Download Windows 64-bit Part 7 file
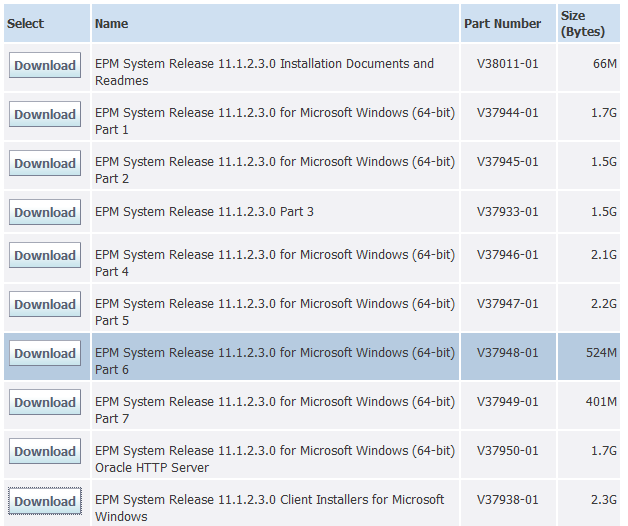The height and width of the screenshot is (526, 628). click(45, 402)
